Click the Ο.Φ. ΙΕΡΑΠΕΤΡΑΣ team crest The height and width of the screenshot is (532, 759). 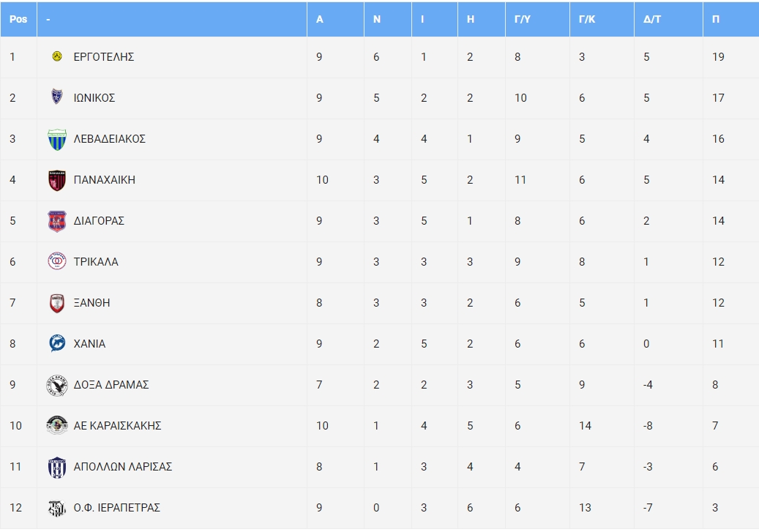tap(57, 508)
